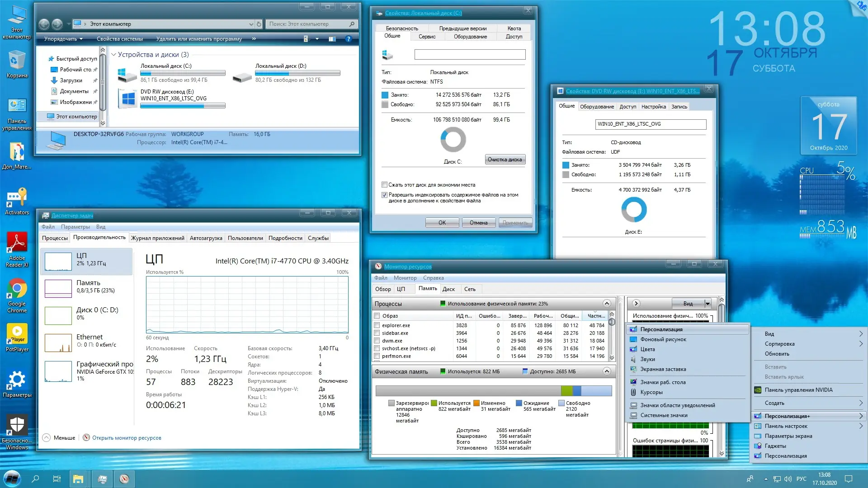868x488 pixels.
Task: Click Task View icon on taskbar
Action: [x=57, y=479]
